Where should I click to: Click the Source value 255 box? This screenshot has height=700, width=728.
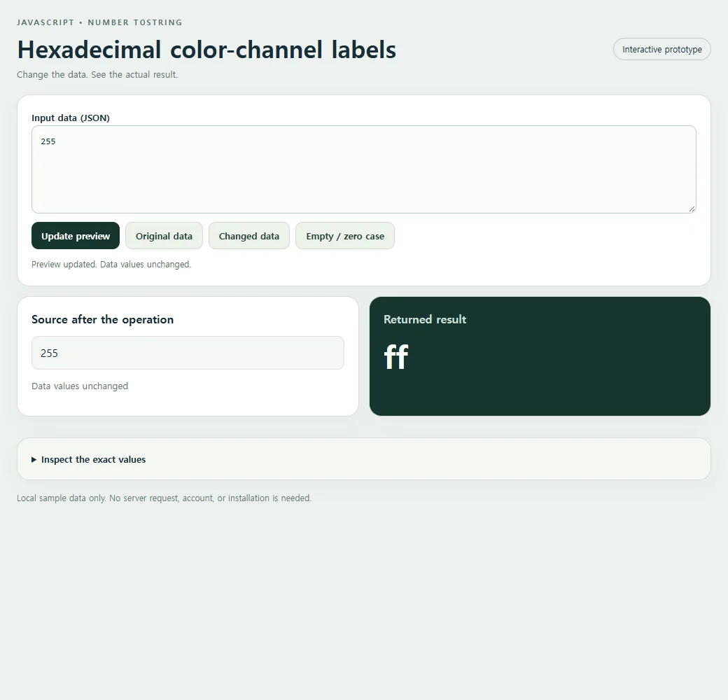pos(188,353)
